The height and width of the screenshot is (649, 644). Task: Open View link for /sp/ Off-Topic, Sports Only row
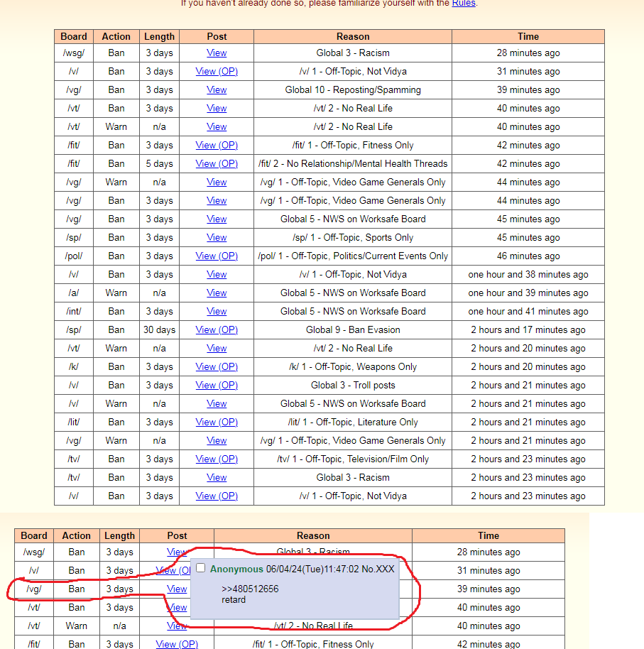pos(217,238)
